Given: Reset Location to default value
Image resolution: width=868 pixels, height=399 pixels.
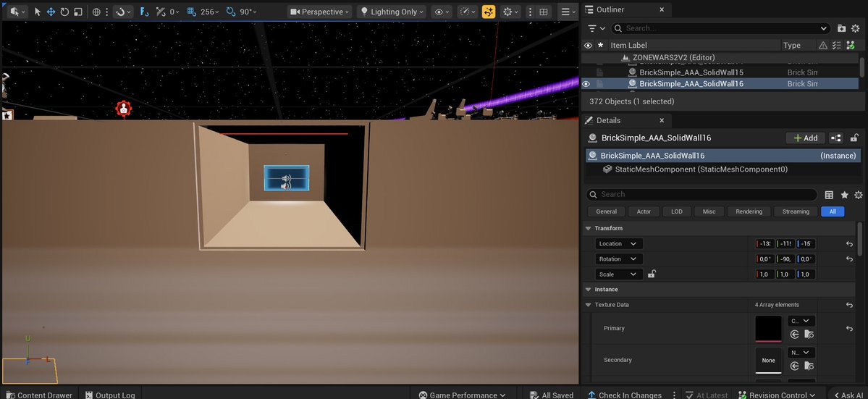Looking at the screenshot, I should [x=849, y=244].
